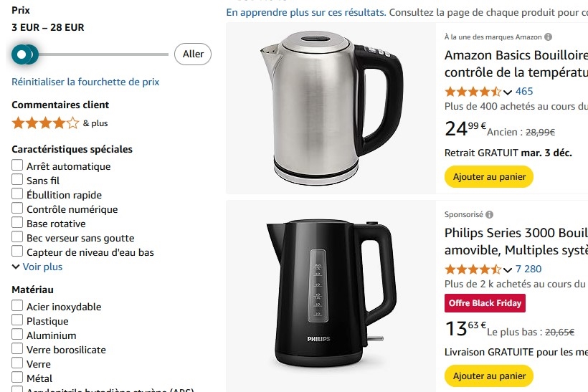Enable the 'Arrêt automatique' checkbox
Image resolution: width=588 pixels, height=392 pixels.
[18, 166]
